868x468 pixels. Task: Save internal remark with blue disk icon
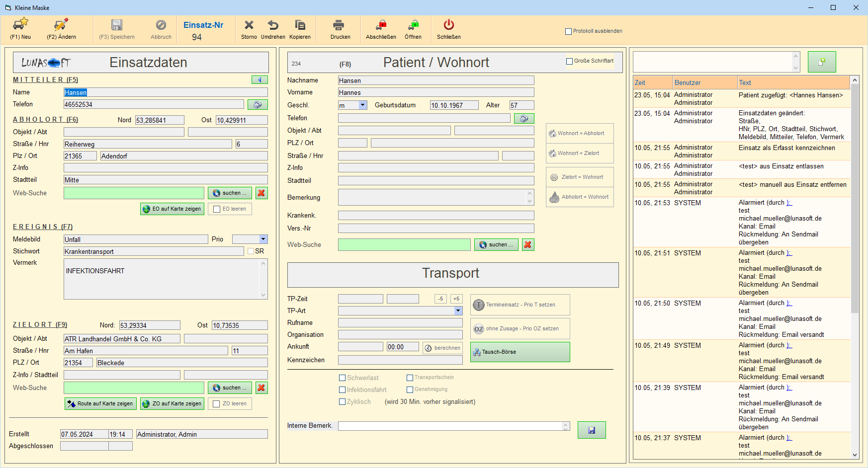tap(591, 430)
